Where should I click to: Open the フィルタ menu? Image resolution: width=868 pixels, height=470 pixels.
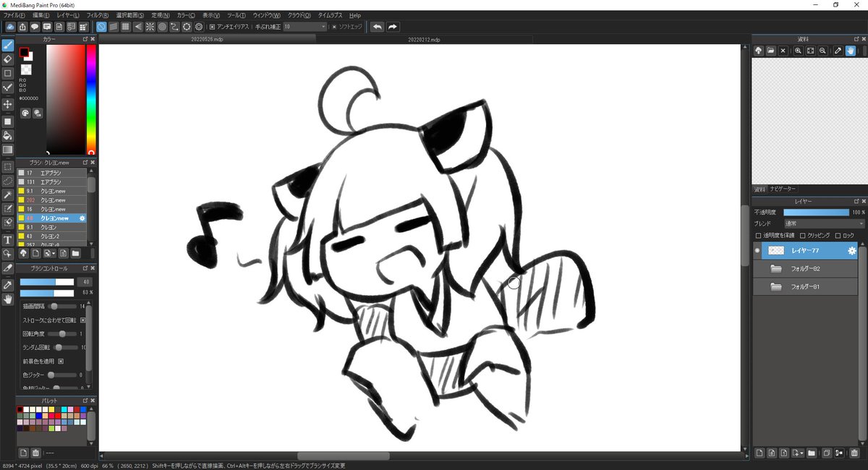click(x=98, y=14)
